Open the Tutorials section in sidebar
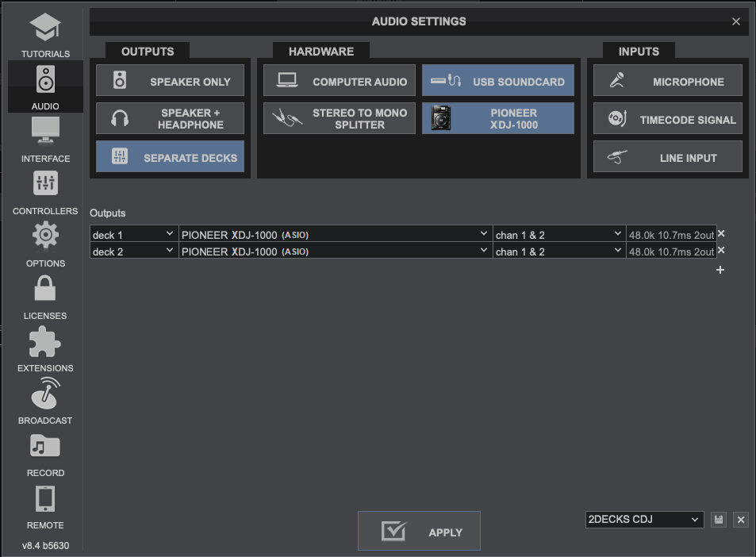The image size is (756, 557). point(45,35)
